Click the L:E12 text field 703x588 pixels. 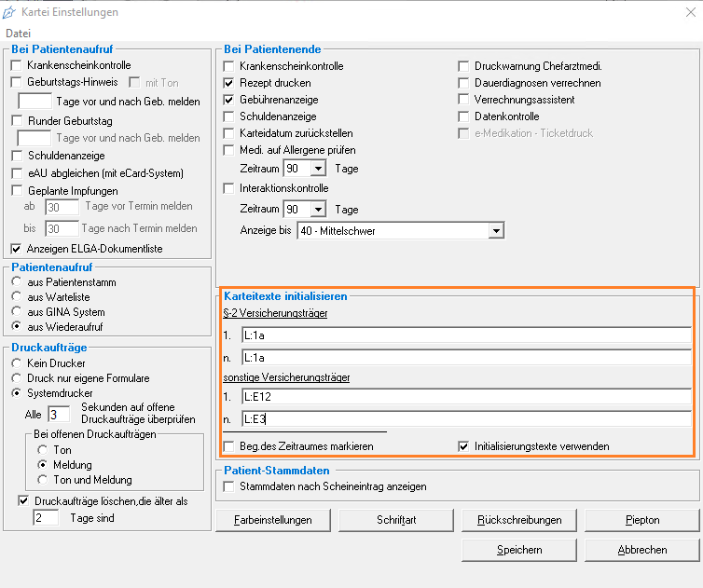(464, 397)
